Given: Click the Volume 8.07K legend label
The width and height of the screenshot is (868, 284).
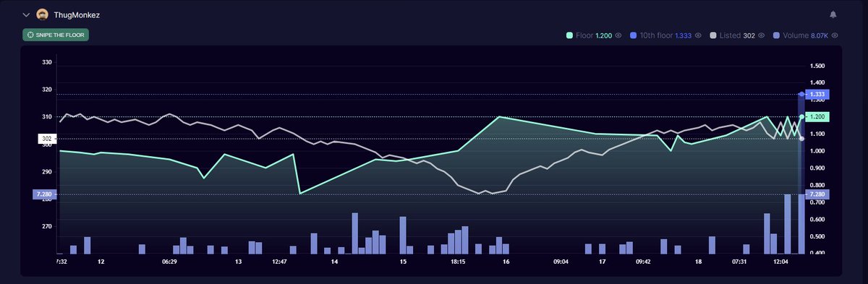Looking at the screenshot, I should click(x=806, y=35).
